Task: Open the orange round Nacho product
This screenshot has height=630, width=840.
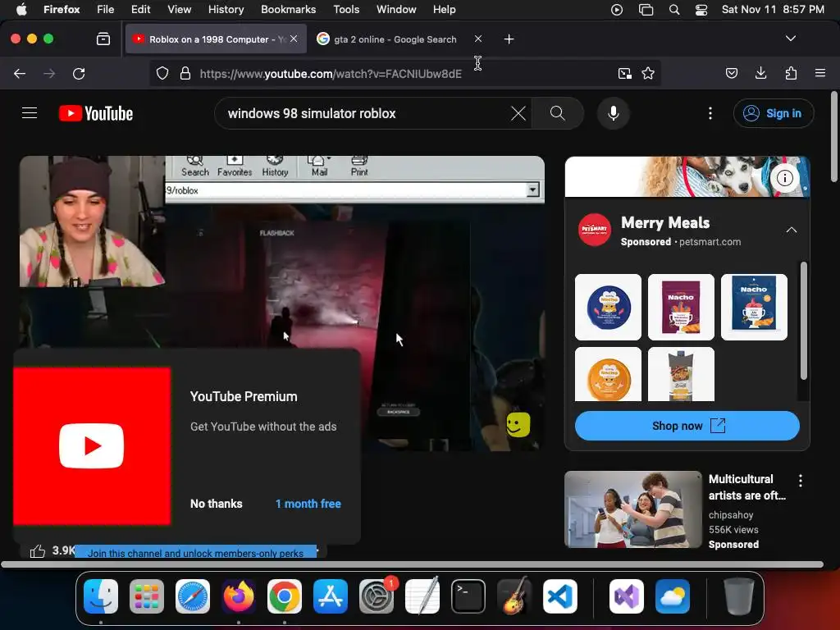Action: click(x=608, y=374)
